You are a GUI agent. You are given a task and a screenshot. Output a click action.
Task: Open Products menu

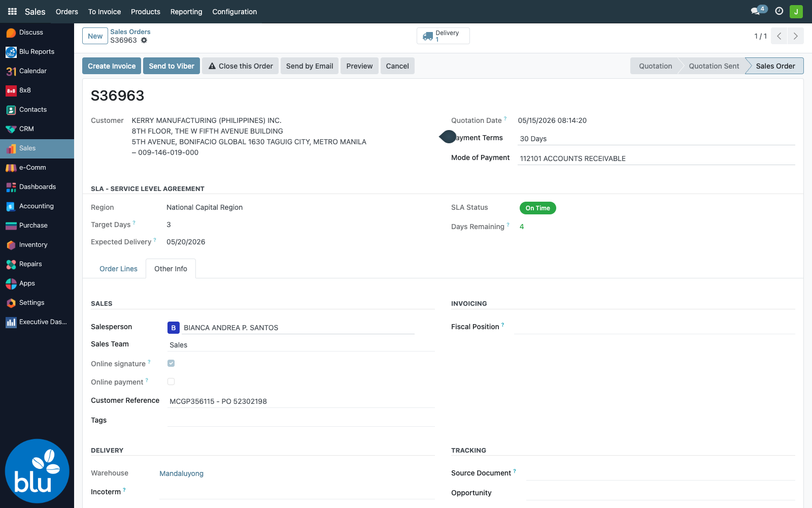(x=146, y=12)
